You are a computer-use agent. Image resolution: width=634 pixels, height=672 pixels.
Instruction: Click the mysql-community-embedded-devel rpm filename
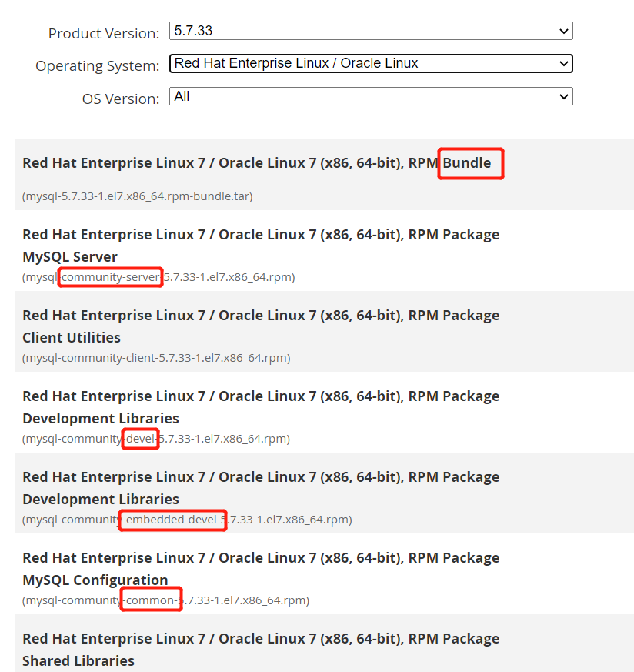[187, 520]
